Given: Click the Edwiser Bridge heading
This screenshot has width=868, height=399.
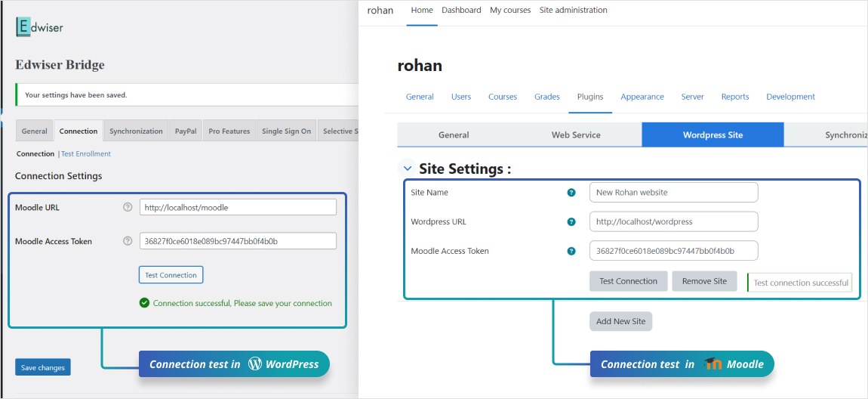Looking at the screenshot, I should click(x=60, y=65).
